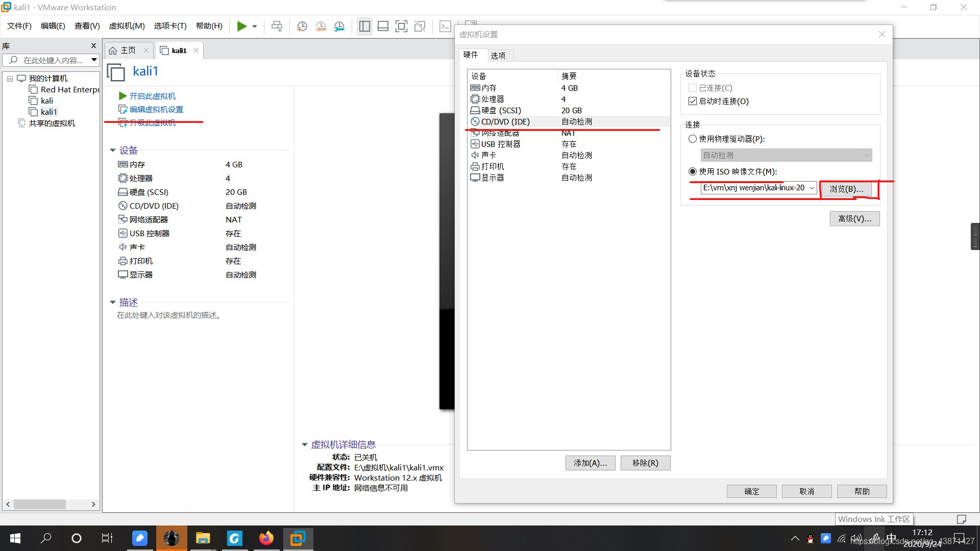The width and height of the screenshot is (980, 551).
Task: Open the 自动检测 physical drive dropdown
Action: coord(786,156)
